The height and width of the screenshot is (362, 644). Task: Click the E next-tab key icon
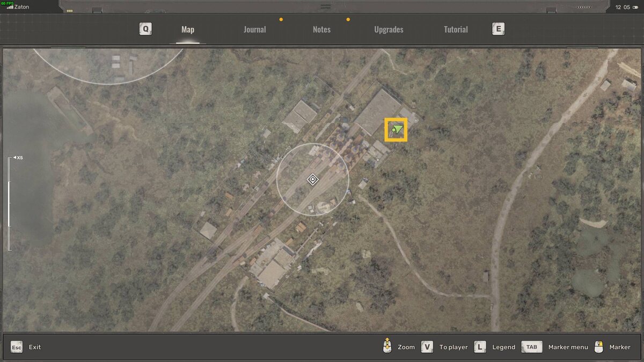tap(498, 29)
